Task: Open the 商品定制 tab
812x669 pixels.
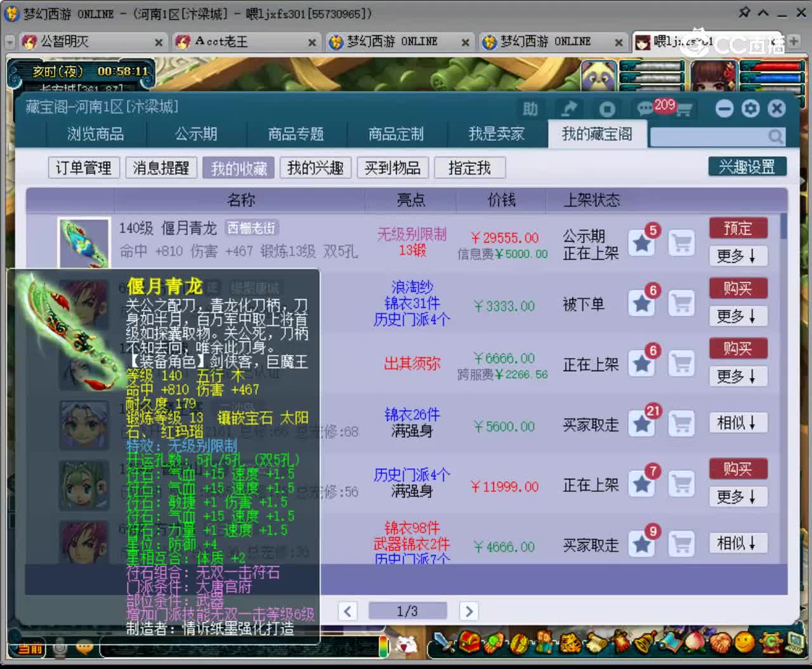Action: tap(396, 134)
